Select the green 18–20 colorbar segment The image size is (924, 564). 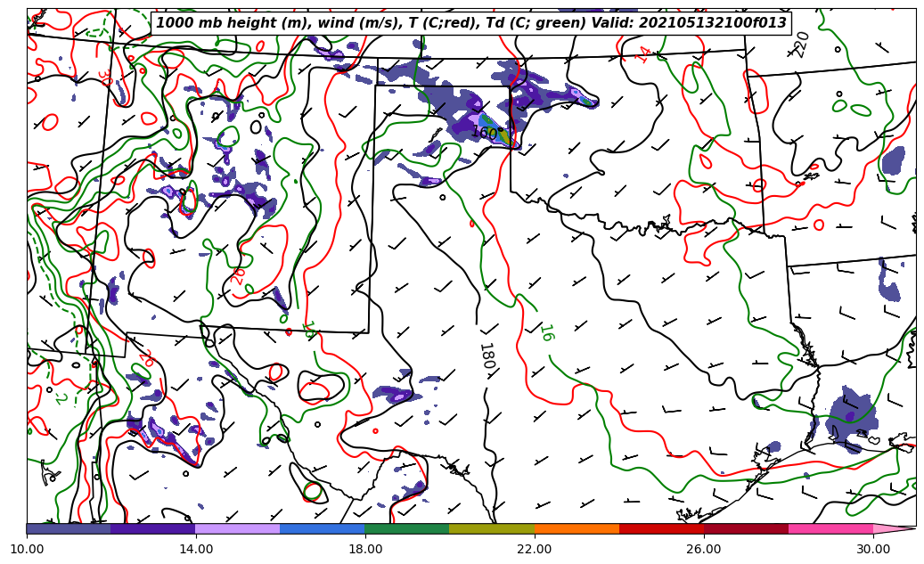point(407,528)
